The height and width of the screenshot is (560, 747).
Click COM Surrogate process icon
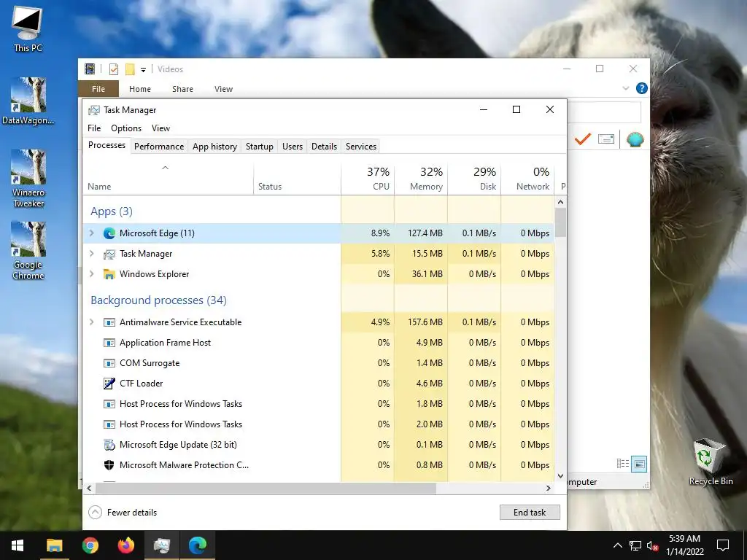(x=109, y=363)
